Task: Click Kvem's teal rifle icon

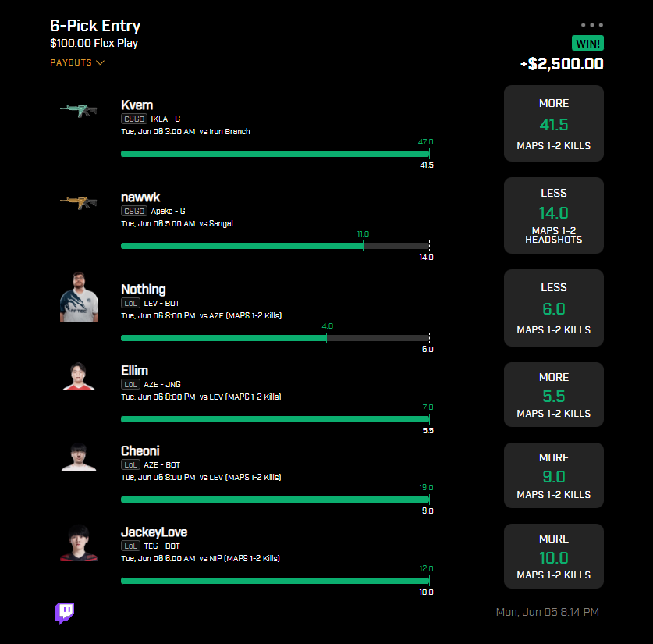Action: click(x=79, y=110)
